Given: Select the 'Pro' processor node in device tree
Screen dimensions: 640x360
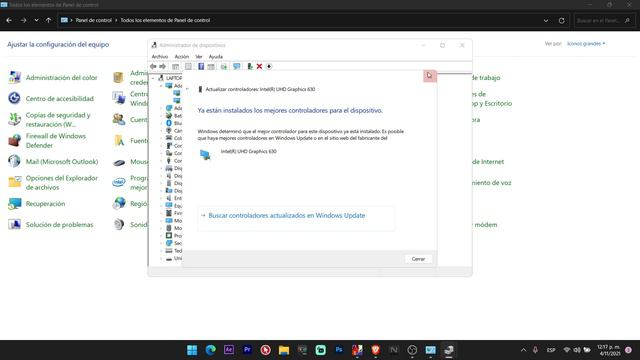Looking at the screenshot, I should point(173,236).
